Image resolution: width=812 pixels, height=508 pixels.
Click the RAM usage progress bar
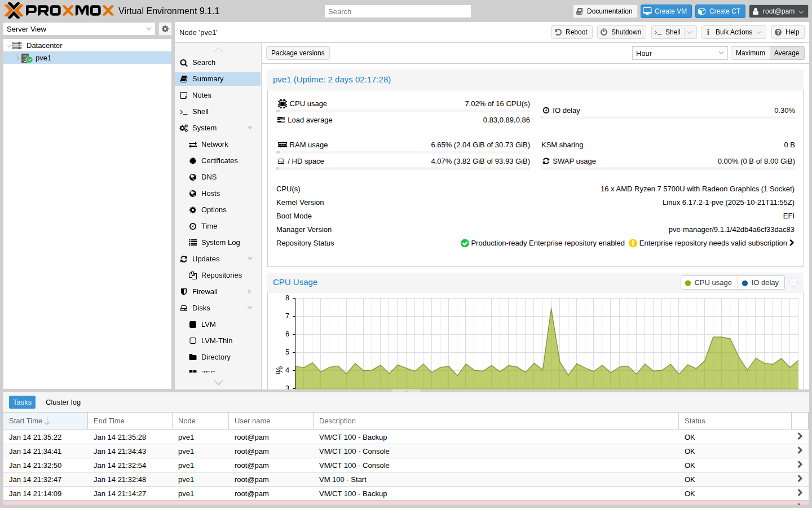(x=403, y=151)
